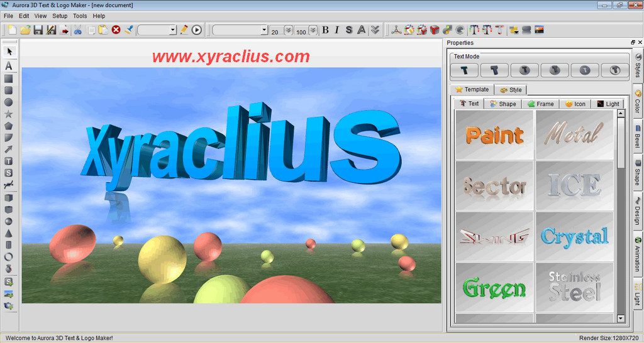Select the 3D text 'A' tool

9,65
